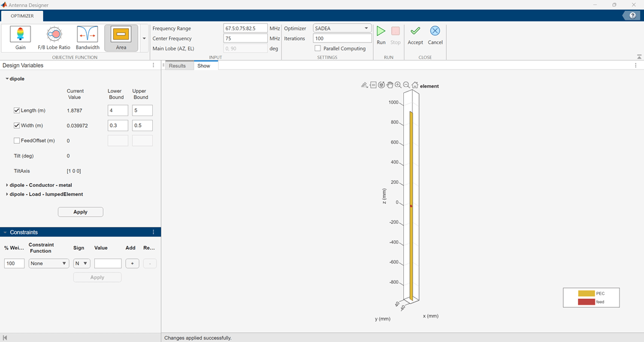
Task: Click the Run optimization button
Action: (x=381, y=35)
